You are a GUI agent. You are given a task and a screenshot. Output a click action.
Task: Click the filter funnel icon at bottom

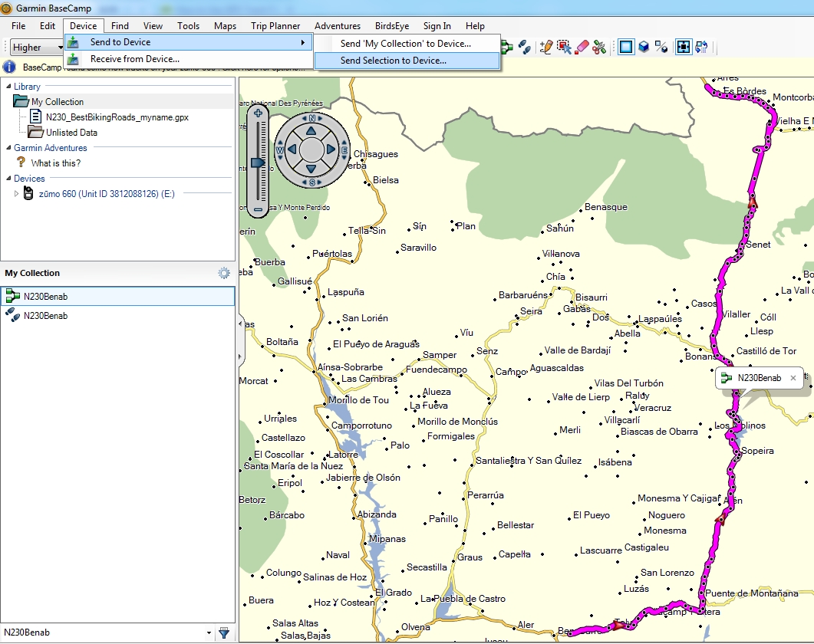pyautogui.click(x=224, y=632)
